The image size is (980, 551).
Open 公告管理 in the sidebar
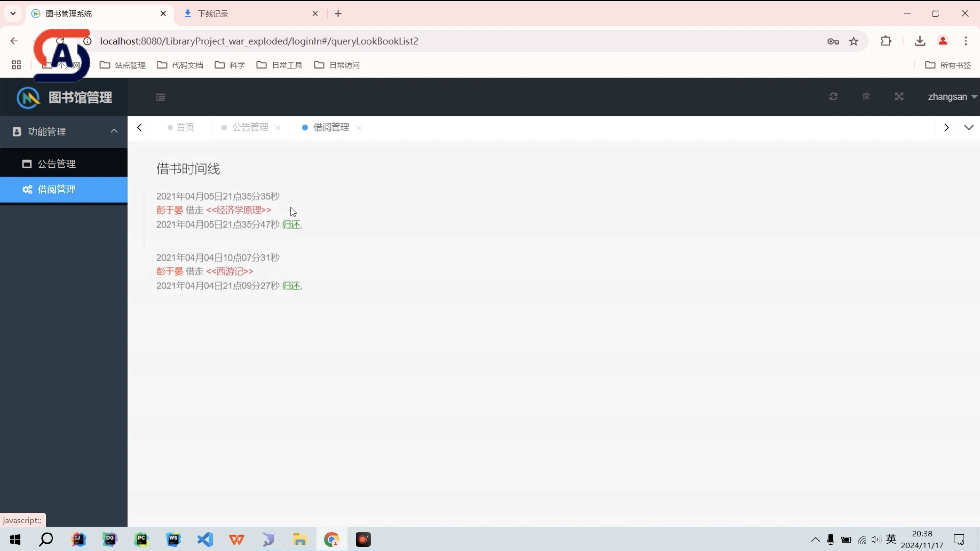point(56,164)
